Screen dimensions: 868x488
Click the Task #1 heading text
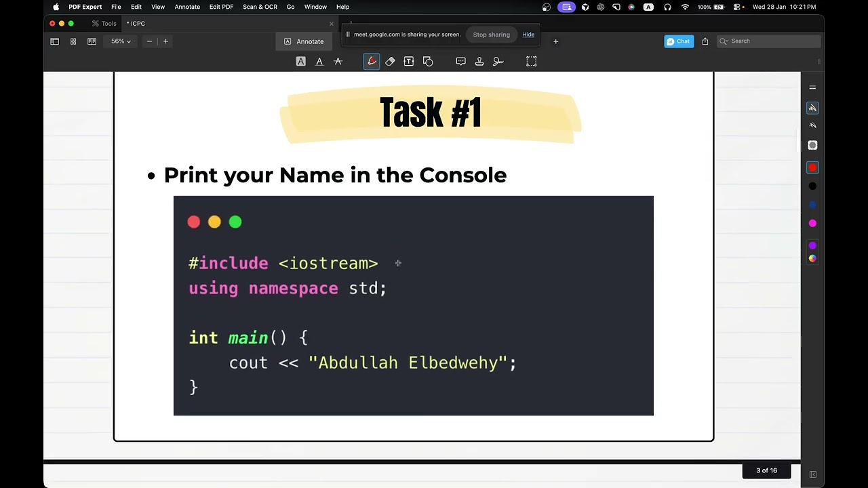[x=431, y=113]
